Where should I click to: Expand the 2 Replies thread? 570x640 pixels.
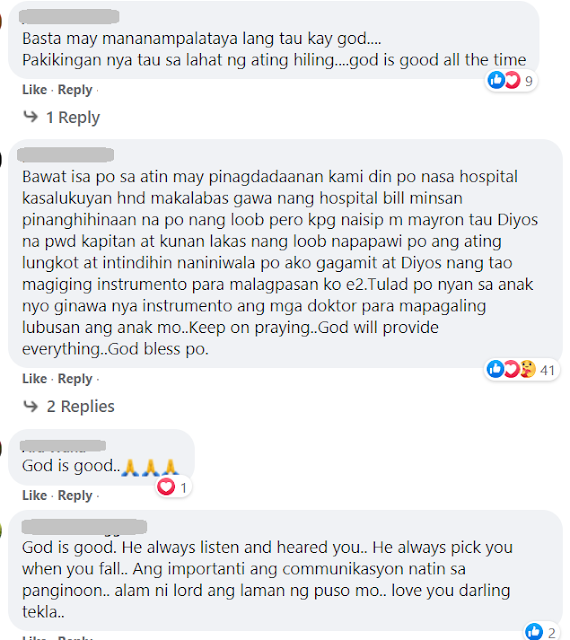tap(80, 407)
